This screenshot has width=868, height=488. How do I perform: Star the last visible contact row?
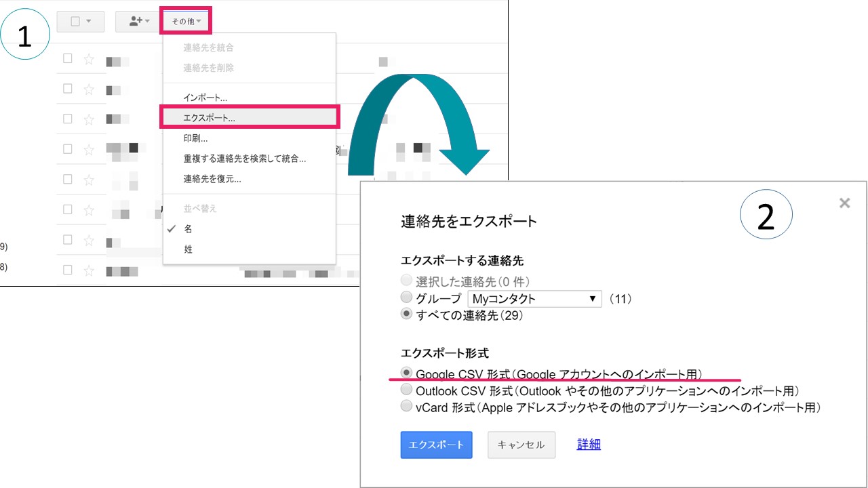coord(88,270)
